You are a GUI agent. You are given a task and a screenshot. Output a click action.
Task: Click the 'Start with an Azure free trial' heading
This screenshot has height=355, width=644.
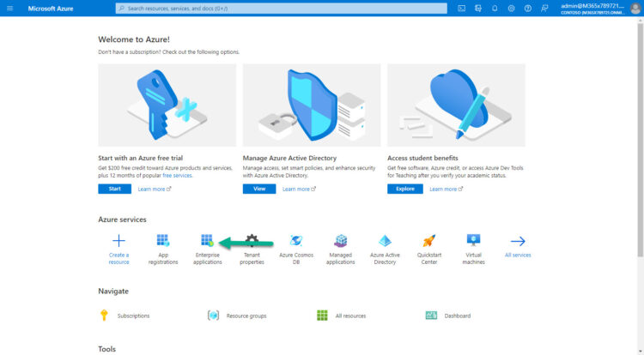coord(141,158)
